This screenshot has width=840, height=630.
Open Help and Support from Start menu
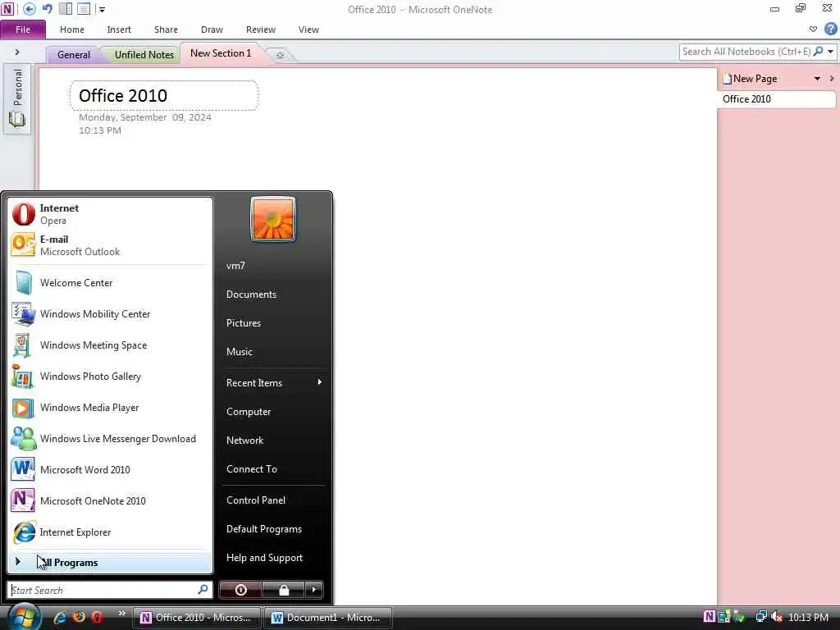point(273,558)
